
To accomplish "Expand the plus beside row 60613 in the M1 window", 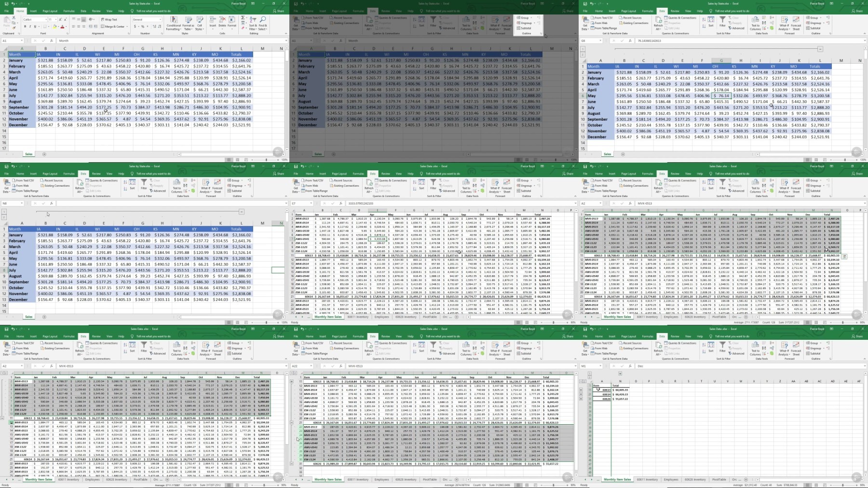I will coord(581,390).
